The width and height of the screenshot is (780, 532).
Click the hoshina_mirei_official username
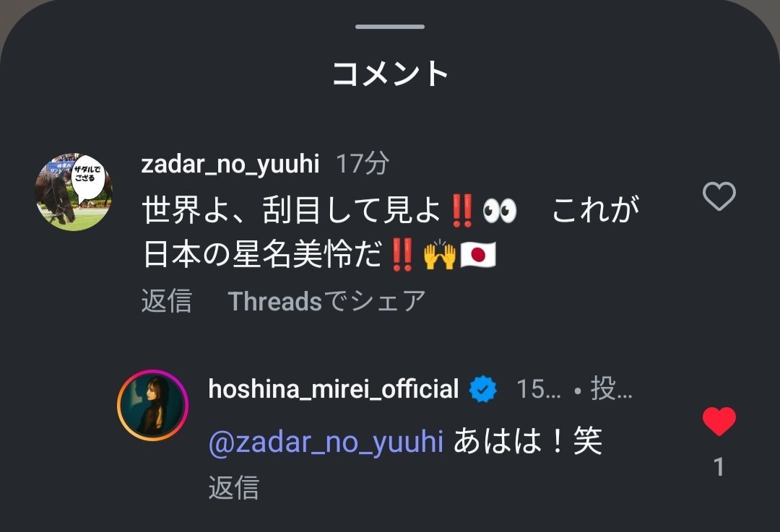click(333, 388)
